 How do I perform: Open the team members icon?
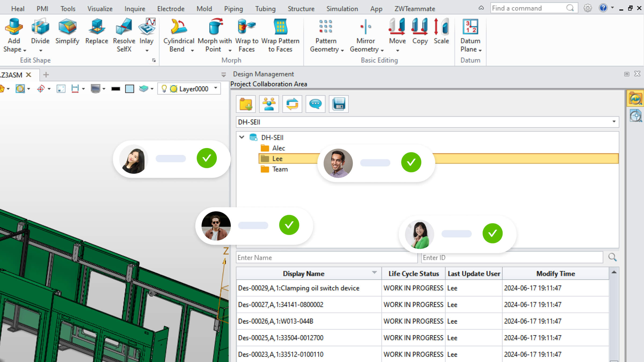click(x=269, y=104)
